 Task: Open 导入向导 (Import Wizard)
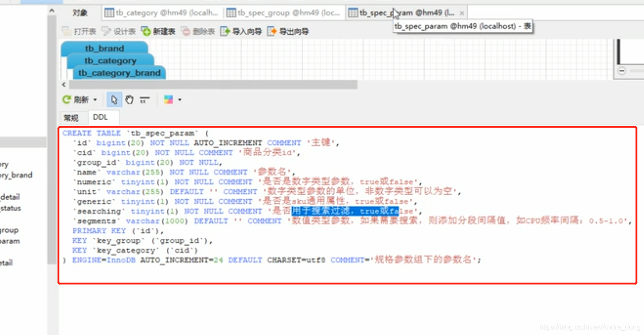pyautogui.click(x=241, y=31)
